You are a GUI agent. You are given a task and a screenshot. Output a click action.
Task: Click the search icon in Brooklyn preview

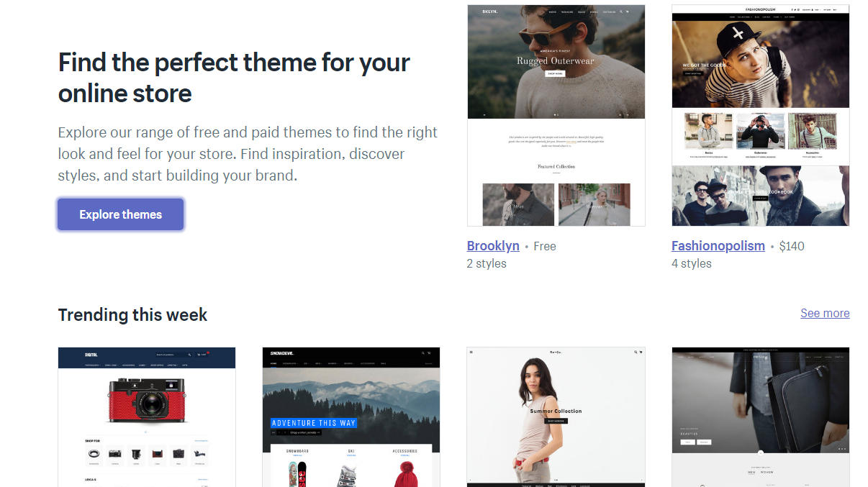(x=620, y=12)
